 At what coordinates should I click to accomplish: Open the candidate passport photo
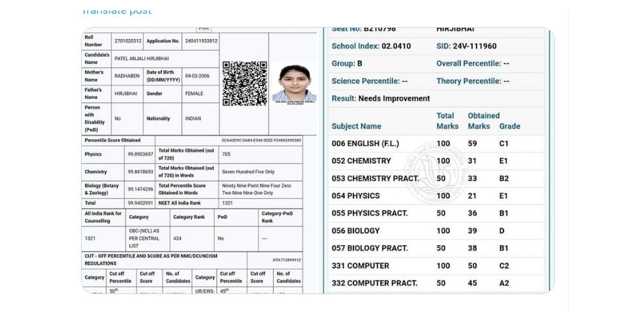[x=294, y=82]
